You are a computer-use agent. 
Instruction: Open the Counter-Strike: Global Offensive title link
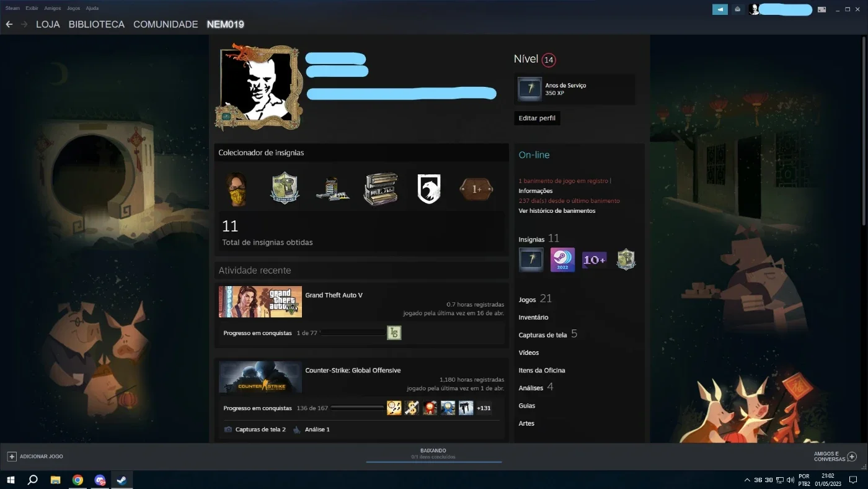(x=353, y=370)
